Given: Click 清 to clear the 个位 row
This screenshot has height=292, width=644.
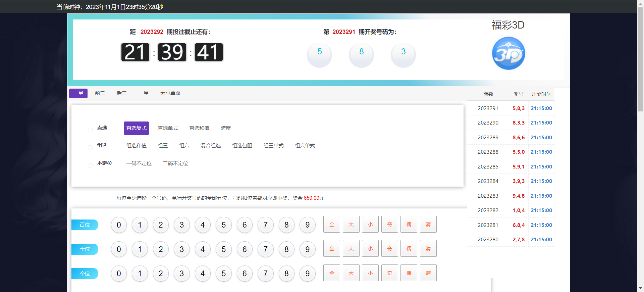Looking at the screenshot, I should tap(428, 273).
